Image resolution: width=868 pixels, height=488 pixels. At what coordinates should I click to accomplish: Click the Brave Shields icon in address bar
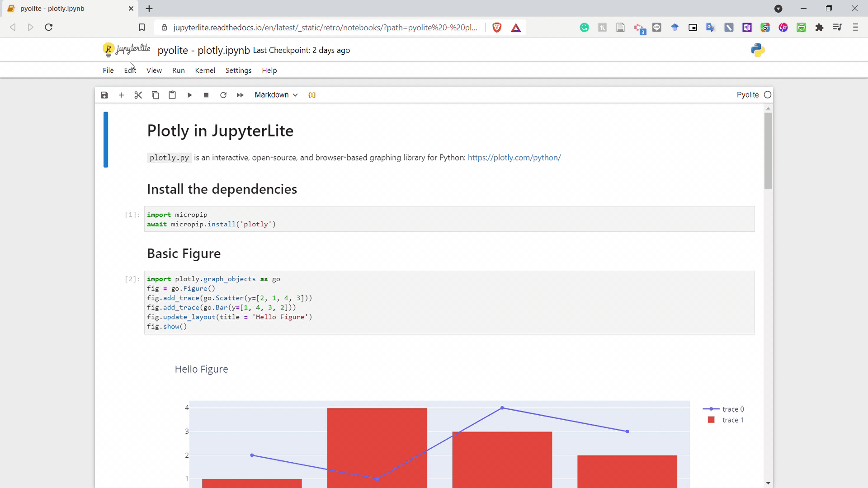497,28
